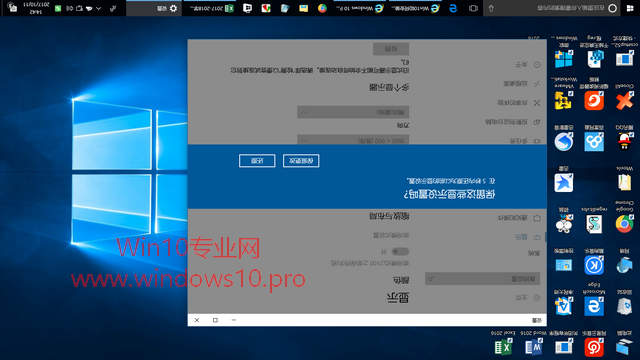The height and width of the screenshot is (360, 640).
Task: Open File Explorer from the taskbar
Action: [x=303, y=8]
